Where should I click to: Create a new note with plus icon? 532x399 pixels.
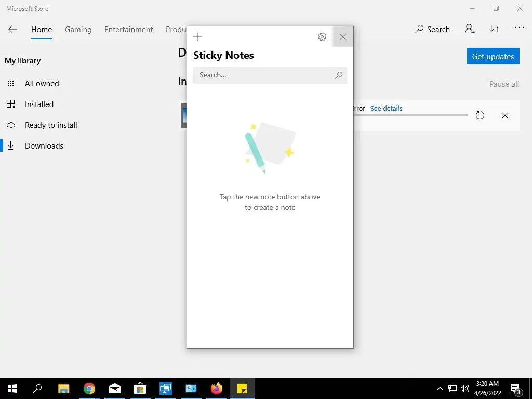[x=197, y=37]
